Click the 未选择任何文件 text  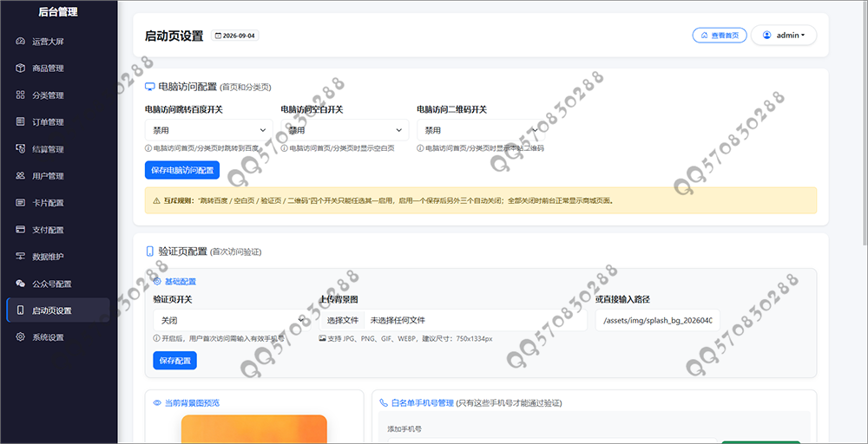pos(398,320)
